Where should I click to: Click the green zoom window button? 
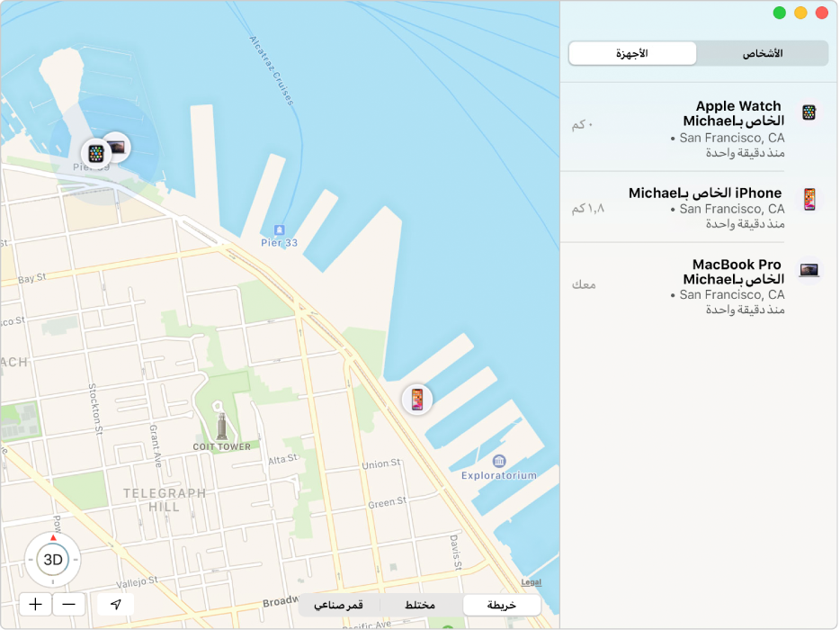pos(780,13)
